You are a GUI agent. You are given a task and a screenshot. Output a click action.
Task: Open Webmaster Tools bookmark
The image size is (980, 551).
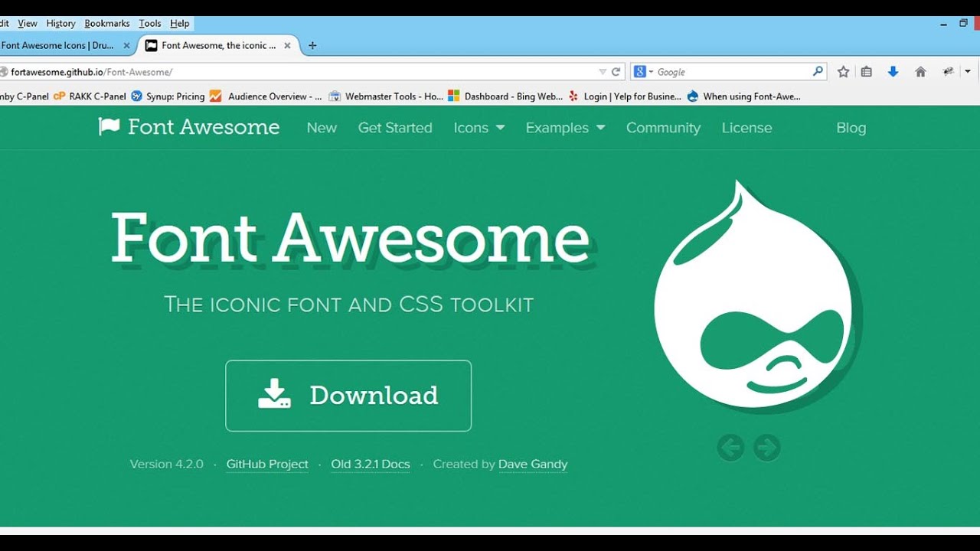click(x=387, y=96)
